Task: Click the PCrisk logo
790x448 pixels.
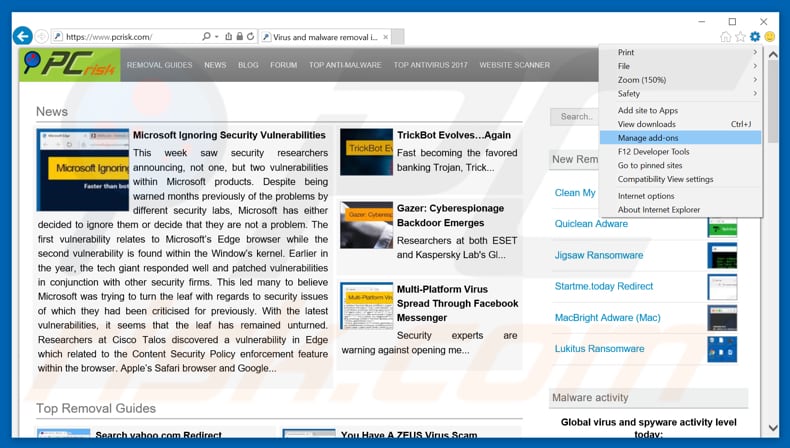Action: point(70,65)
